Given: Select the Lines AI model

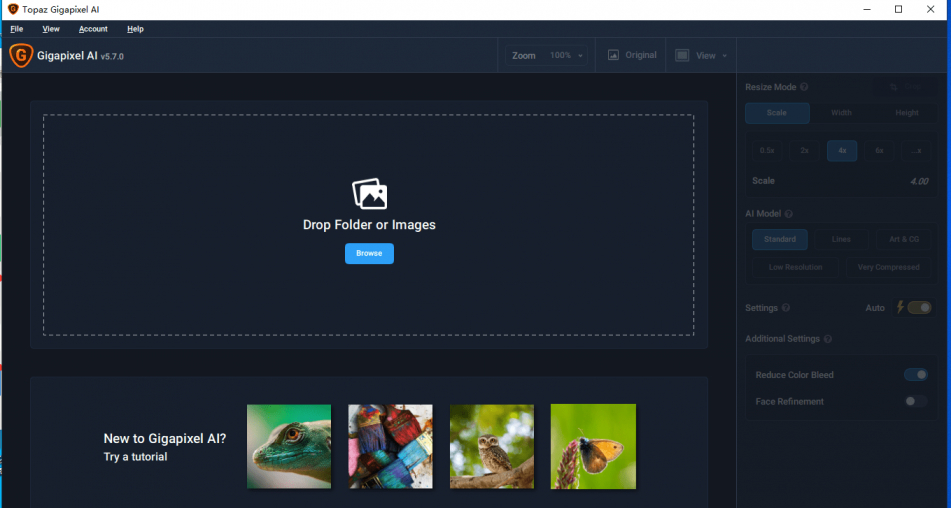Looking at the screenshot, I should (x=841, y=239).
